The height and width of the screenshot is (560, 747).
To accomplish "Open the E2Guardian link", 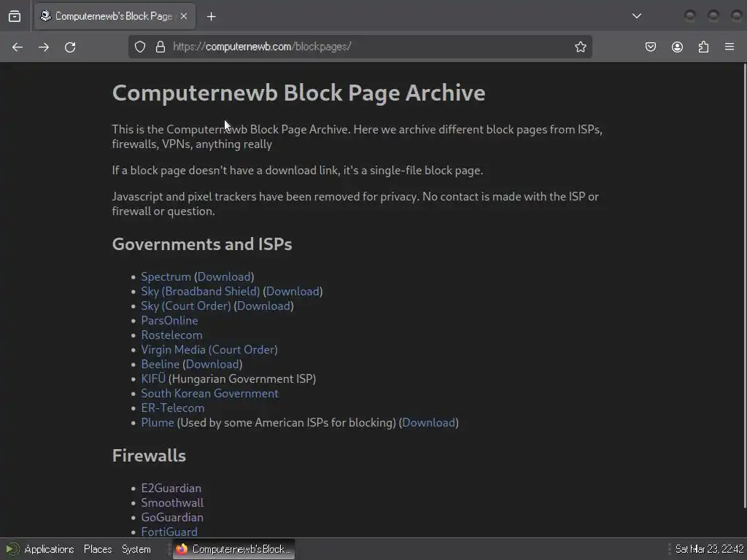I will tap(171, 488).
